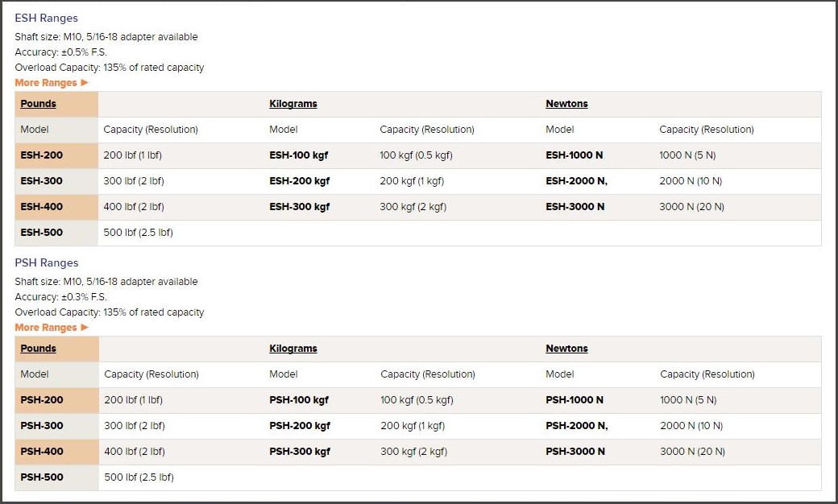The image size is (838, 504).
Task: Switch to Newtons in the PSH table
Action: click(566, 349)
